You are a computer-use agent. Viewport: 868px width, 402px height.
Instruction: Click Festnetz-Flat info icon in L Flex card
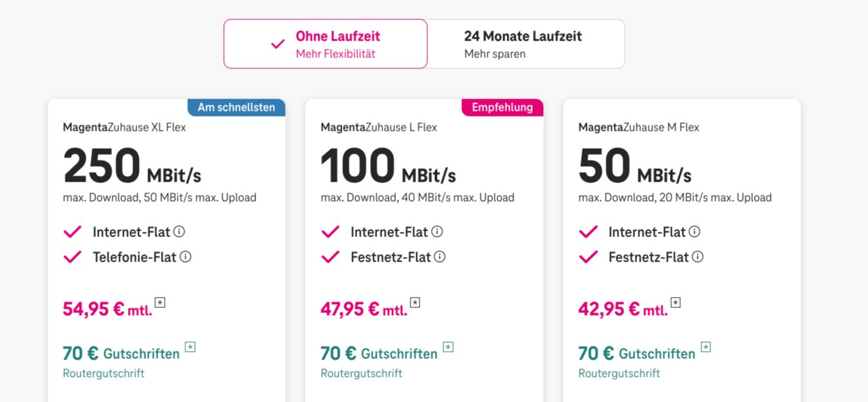point(439,257)
